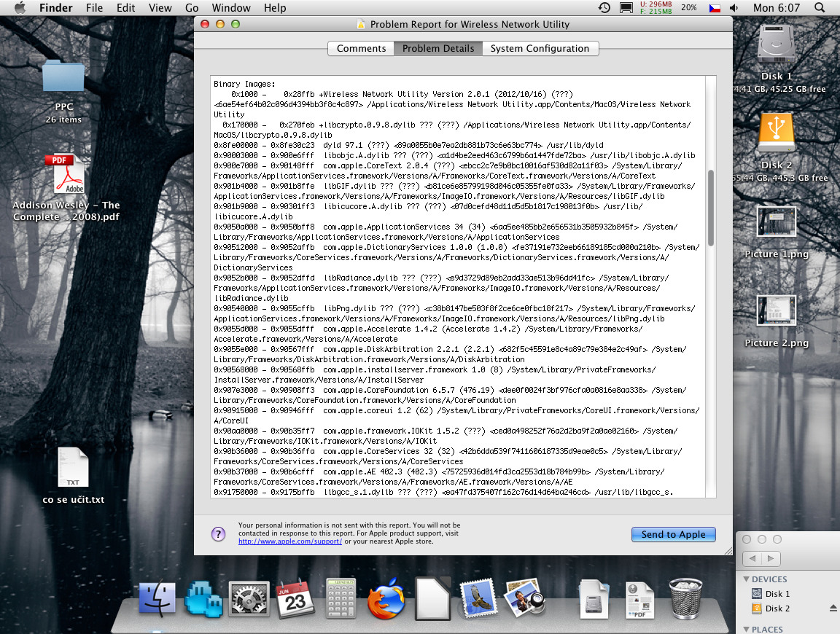Click the Send to Apple button
840x634 pixels.
(x=674, y=534)
